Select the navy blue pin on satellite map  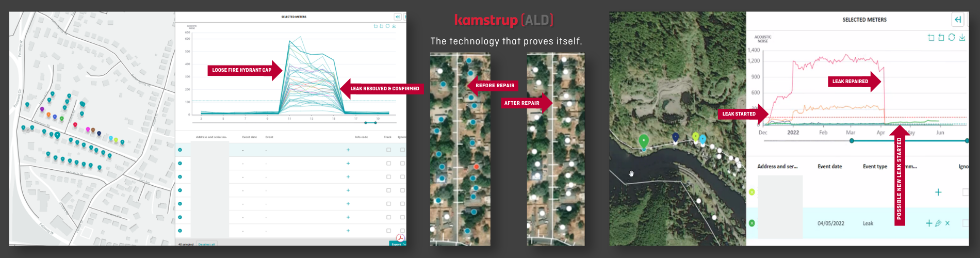click(676, 137)
